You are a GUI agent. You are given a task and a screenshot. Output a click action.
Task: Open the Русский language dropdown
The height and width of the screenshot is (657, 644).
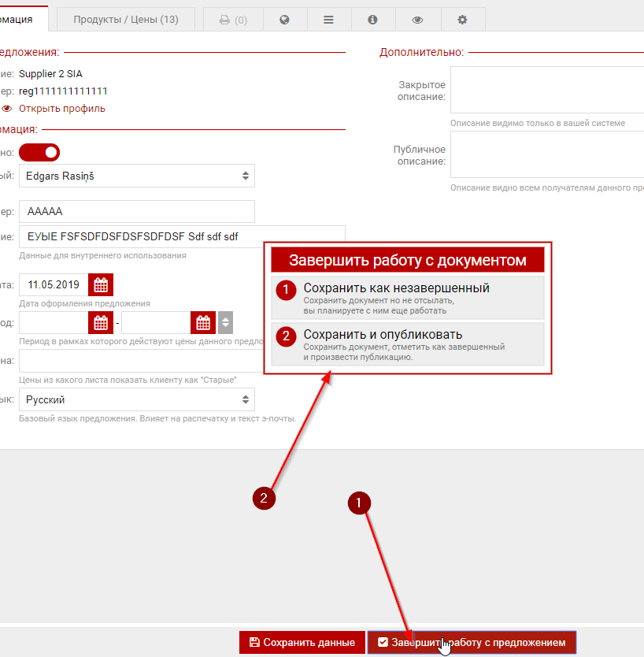[x=137, y=399]
